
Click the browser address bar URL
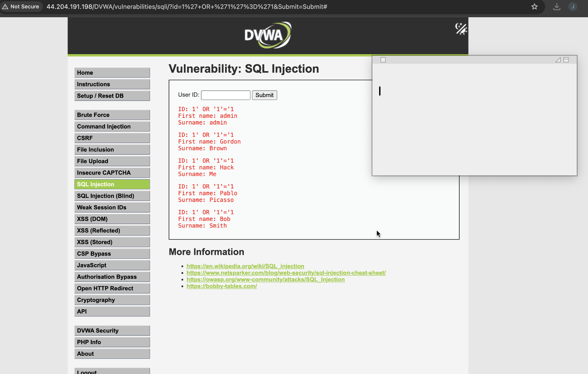tap(187, 7)
